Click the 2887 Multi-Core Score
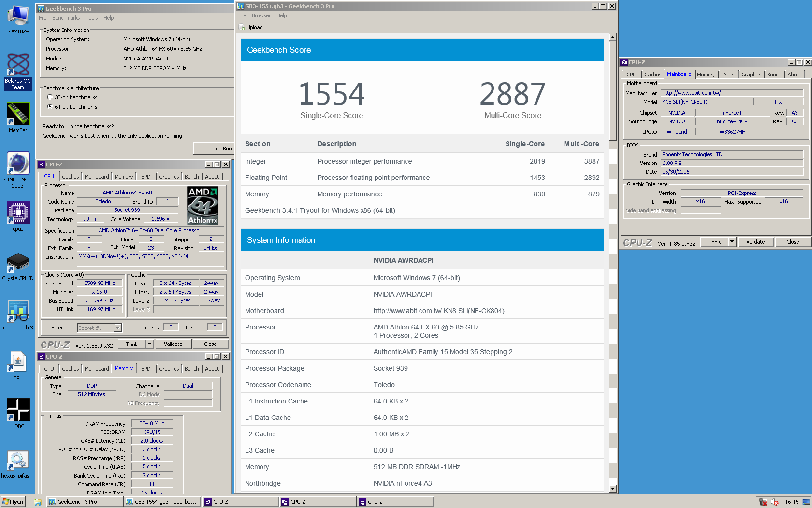This screenshot has height=508, width=812. click(513, 94)
